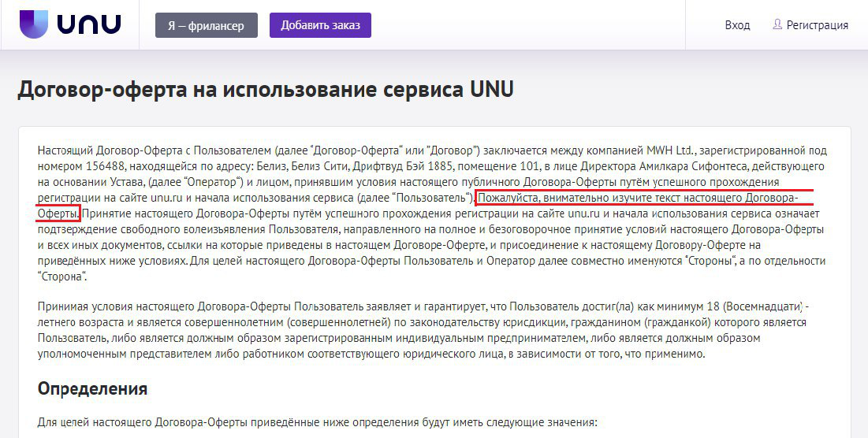Click the UNU logo icon
Screen dimensions: 868x438
tap(34, 24)
